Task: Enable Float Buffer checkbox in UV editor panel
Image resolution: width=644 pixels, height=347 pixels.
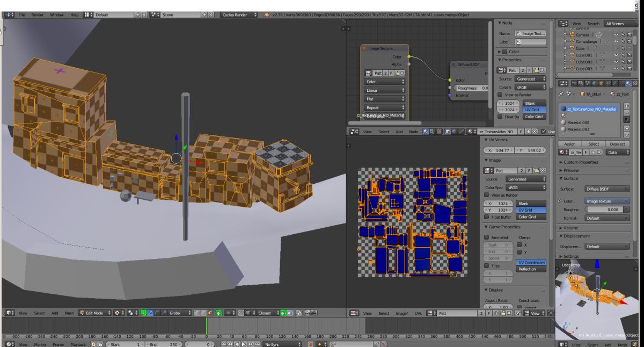Action: 486,217
